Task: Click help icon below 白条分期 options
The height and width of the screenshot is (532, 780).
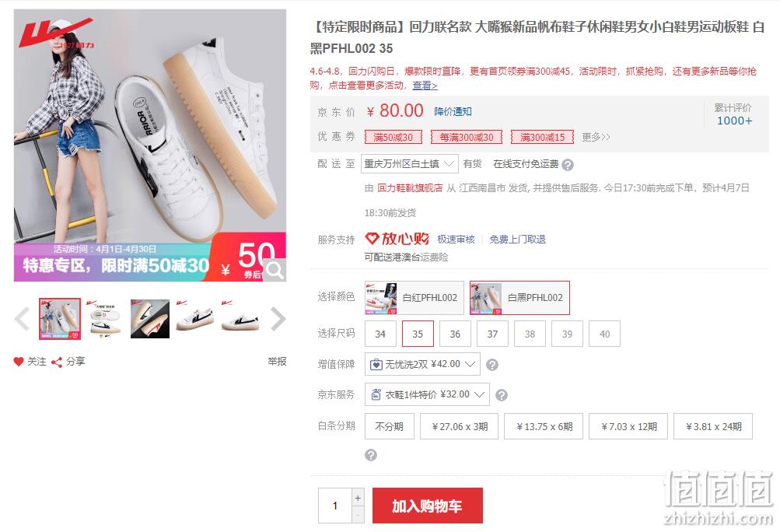Action: (x=371, y=455)
